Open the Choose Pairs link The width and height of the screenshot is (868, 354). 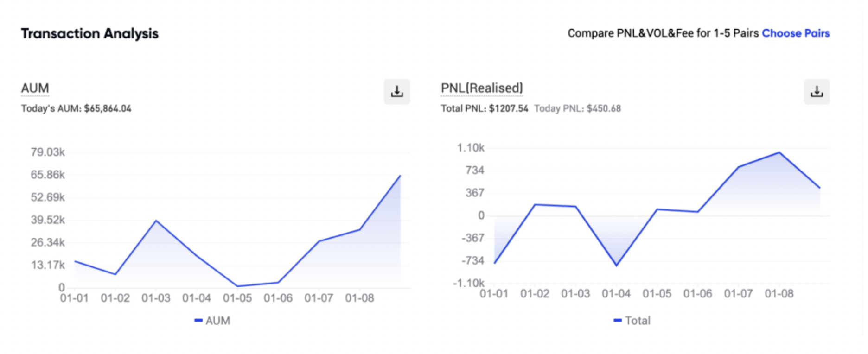(796, 33)
